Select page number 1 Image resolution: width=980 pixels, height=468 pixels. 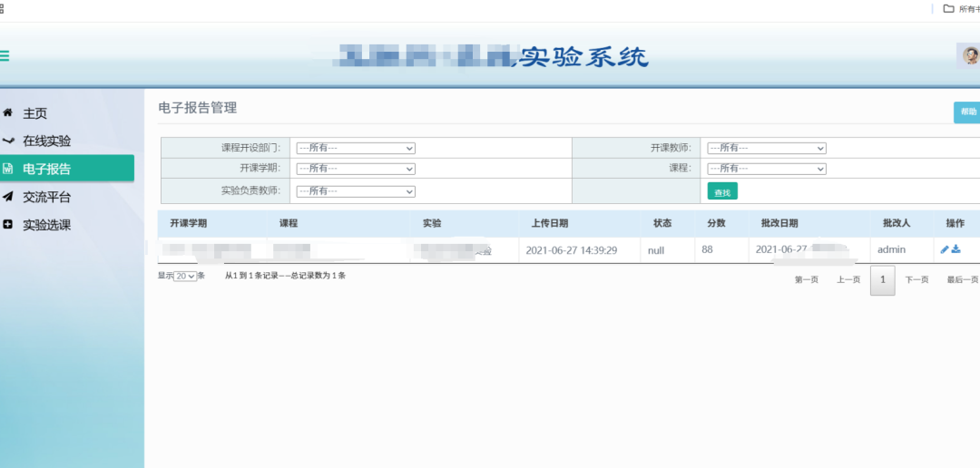pos(883,280)
